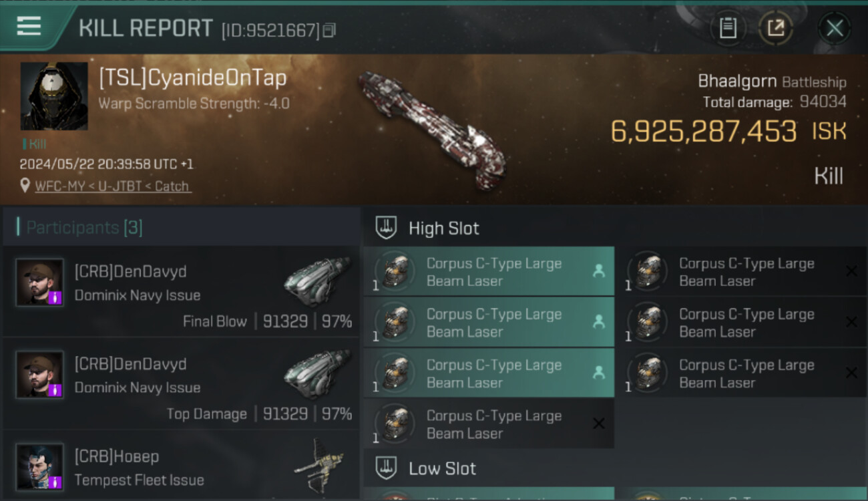868x501 pixels.
Task: Open Новер pilot portrait
Action: click(40, 467)
